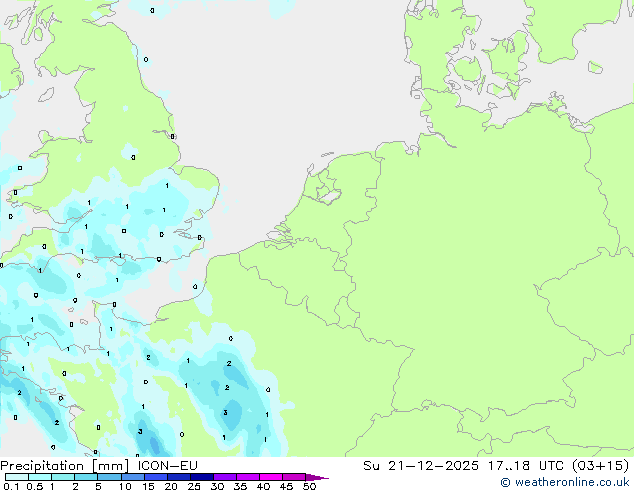Screen dimensions: 634x490
Task: Pick the 15–20 mm legend swatch
Action: (x=155, y=477)
